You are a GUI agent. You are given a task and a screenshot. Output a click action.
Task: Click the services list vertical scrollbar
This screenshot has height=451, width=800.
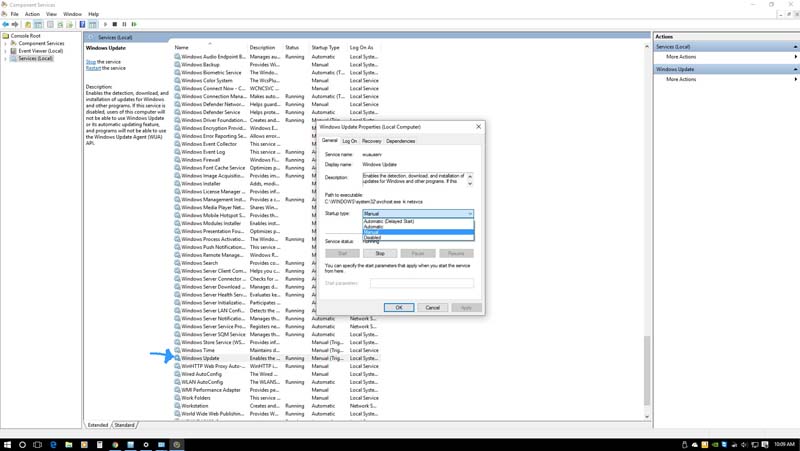pos(647,370)
